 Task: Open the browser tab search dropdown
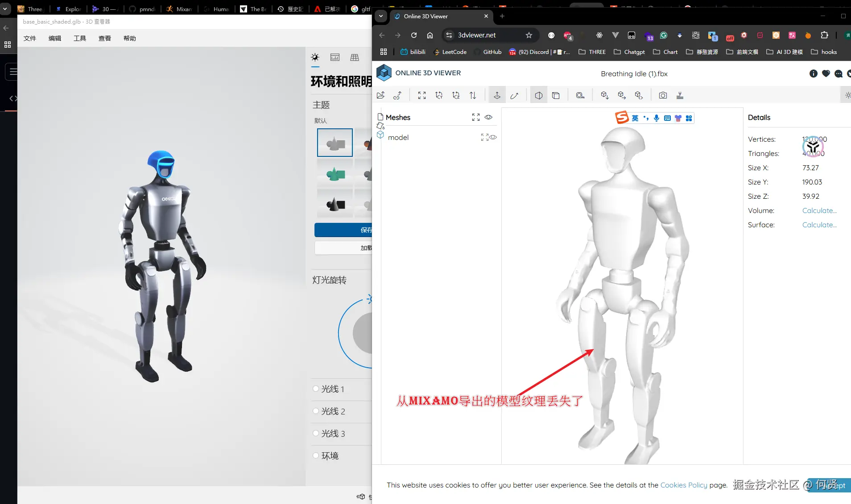pos(381,16)
